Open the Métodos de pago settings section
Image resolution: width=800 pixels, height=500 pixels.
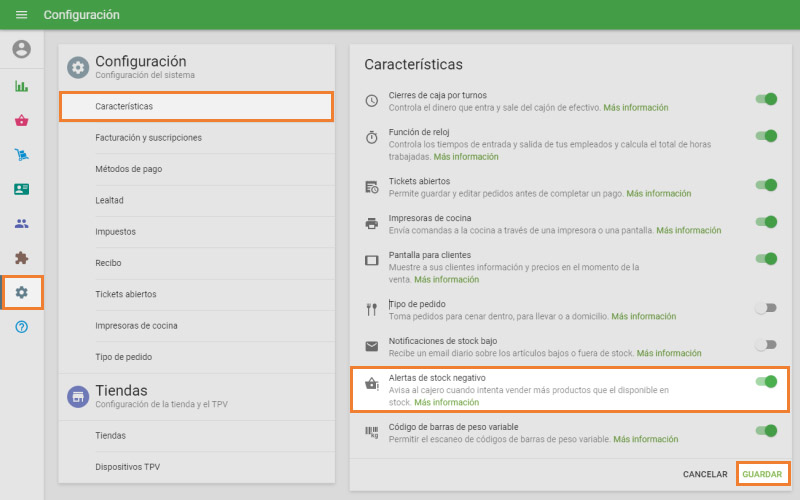click(128, 169)
